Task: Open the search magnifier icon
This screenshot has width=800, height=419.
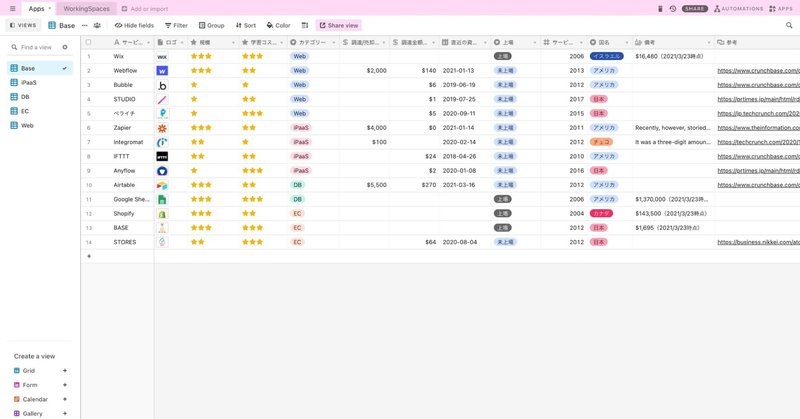Action: [789, 25]
